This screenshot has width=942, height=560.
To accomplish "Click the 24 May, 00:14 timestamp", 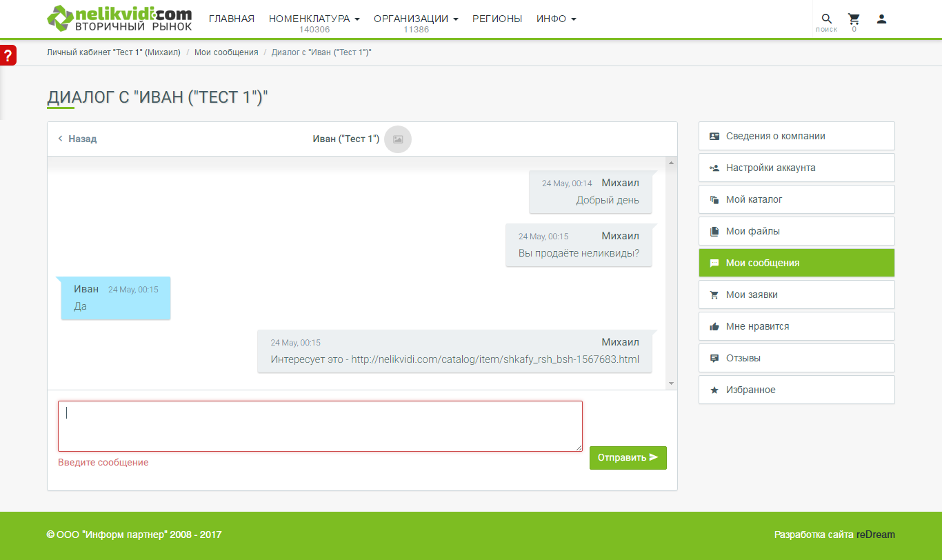I will click(x=567, y=183).
